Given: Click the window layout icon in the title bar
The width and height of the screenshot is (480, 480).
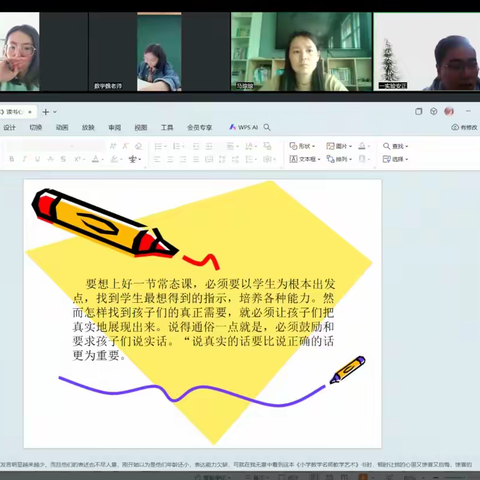Looking at the screenshot, I should (x=418, y=111).
